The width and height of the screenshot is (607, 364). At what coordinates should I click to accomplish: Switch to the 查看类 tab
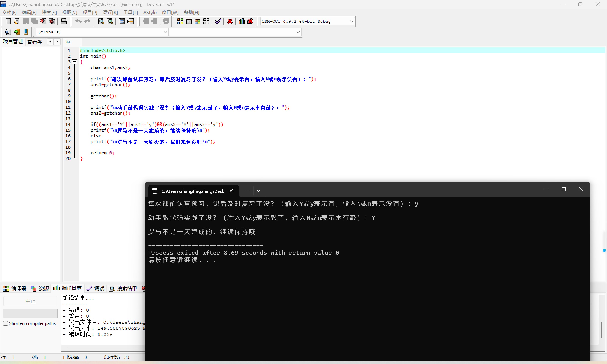click(35, 42)
